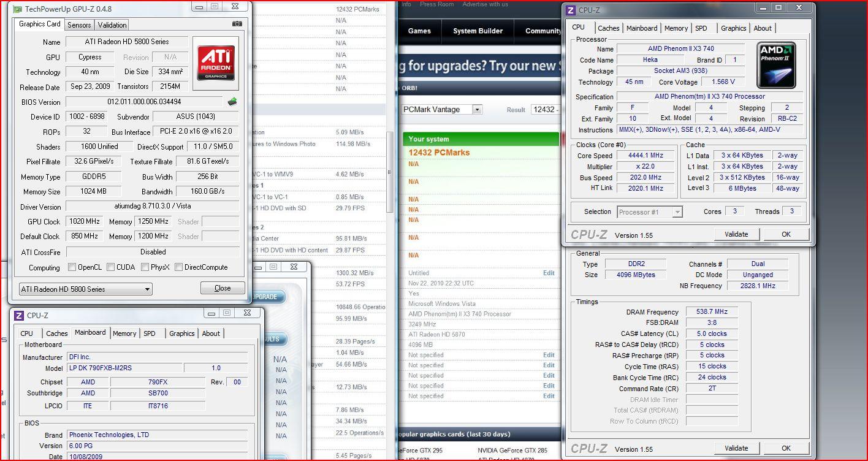Image resolution: width=868 pixels, height=461 pixels.
Task: Open About tab in the Phenom processor CPU-Z window
Action: tap(763, 28)
